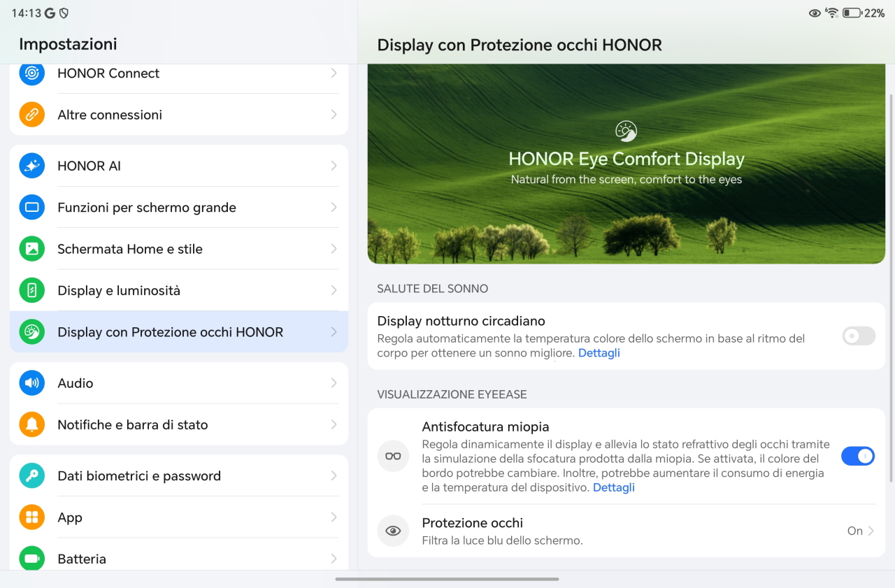
Task: Tap the Notifiche bell icon
Action: tap(31, 424)
